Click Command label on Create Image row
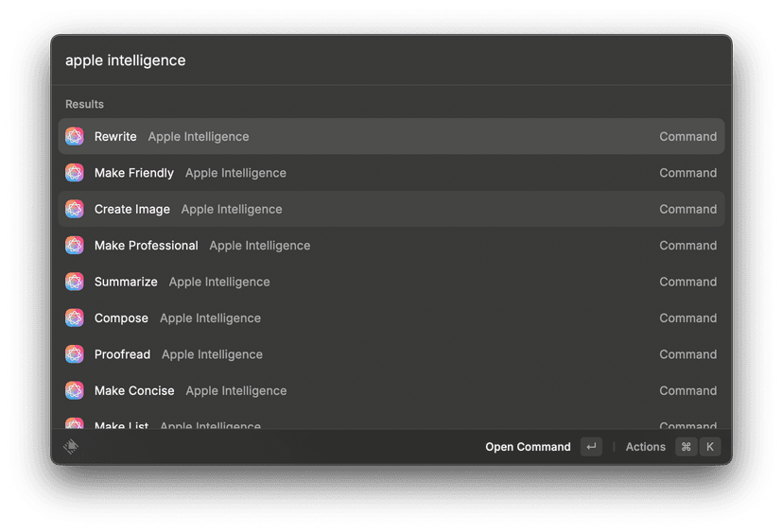783x532 pixels. click(687, 209)
